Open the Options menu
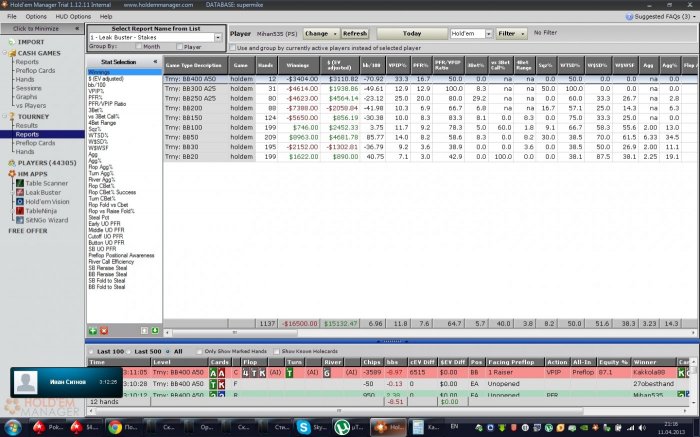Image resolution: width=700 pixels, height=437 pixels. point(36,17)
